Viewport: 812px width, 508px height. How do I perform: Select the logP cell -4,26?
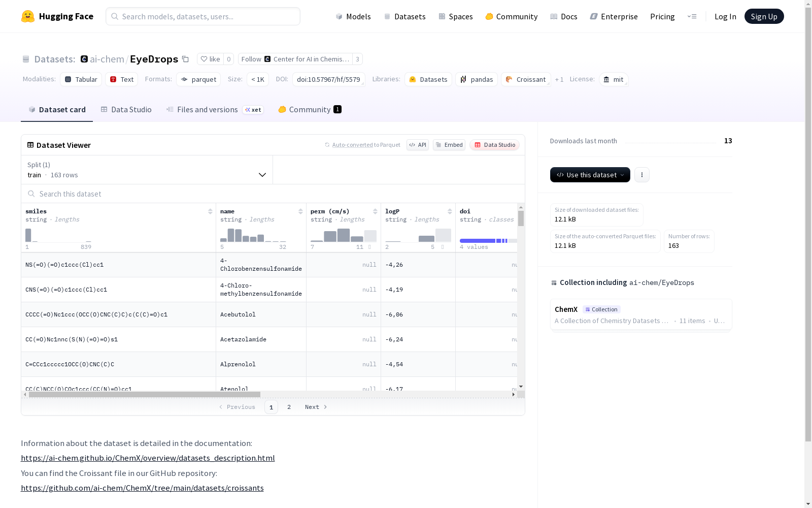point(418,265)
